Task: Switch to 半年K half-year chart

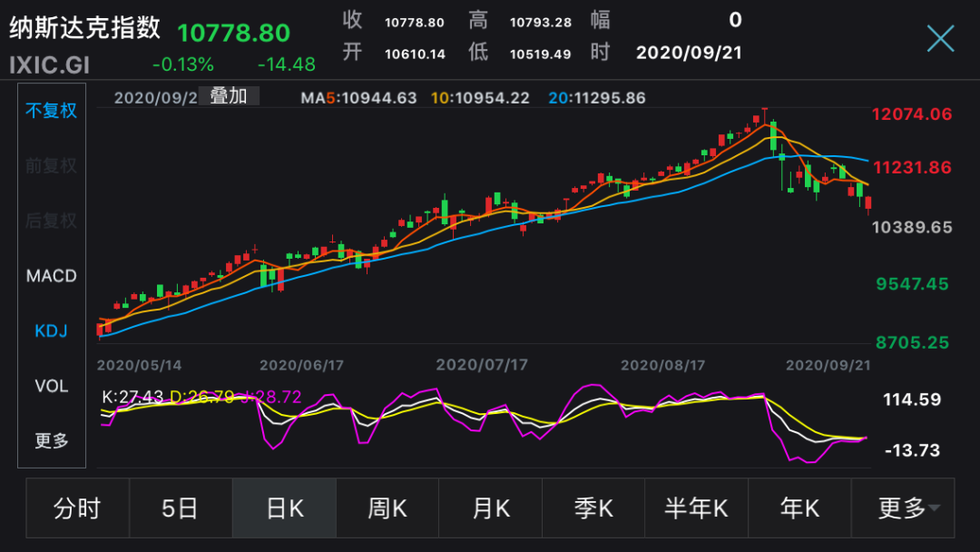Action: tap(696, 508)
